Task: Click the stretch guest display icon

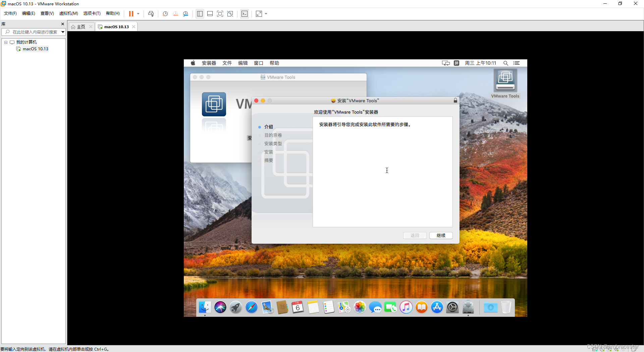Action: click(x=259, y=14)
